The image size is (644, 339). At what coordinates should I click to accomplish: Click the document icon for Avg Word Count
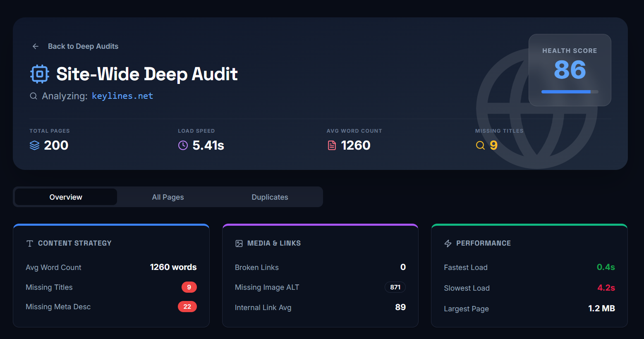pos(332,145)
